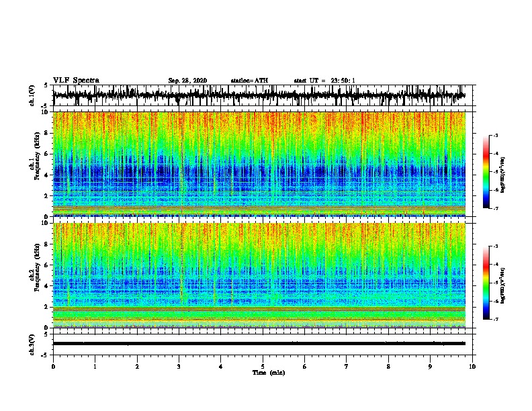
Task: Click time axis tick label "9"
Action: pyautogui.click(x=430, y=367)
